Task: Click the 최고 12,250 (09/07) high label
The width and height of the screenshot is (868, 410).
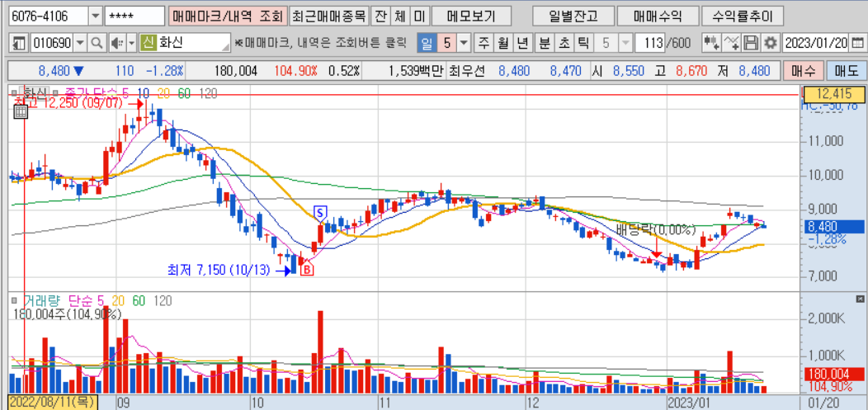Action: (x=68, y=103)
